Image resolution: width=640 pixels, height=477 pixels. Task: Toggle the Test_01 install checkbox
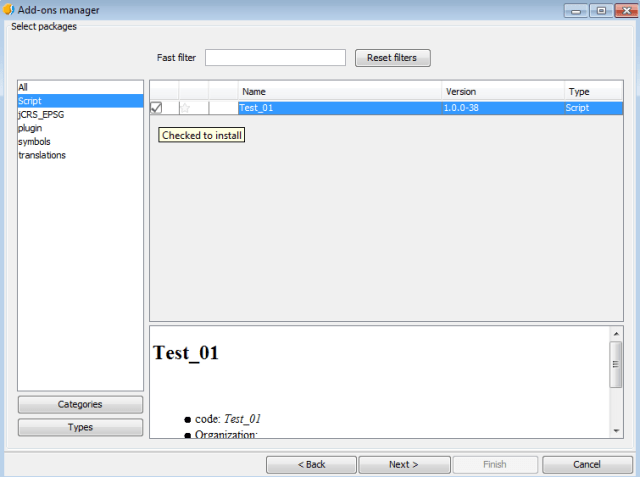point(156,108)
